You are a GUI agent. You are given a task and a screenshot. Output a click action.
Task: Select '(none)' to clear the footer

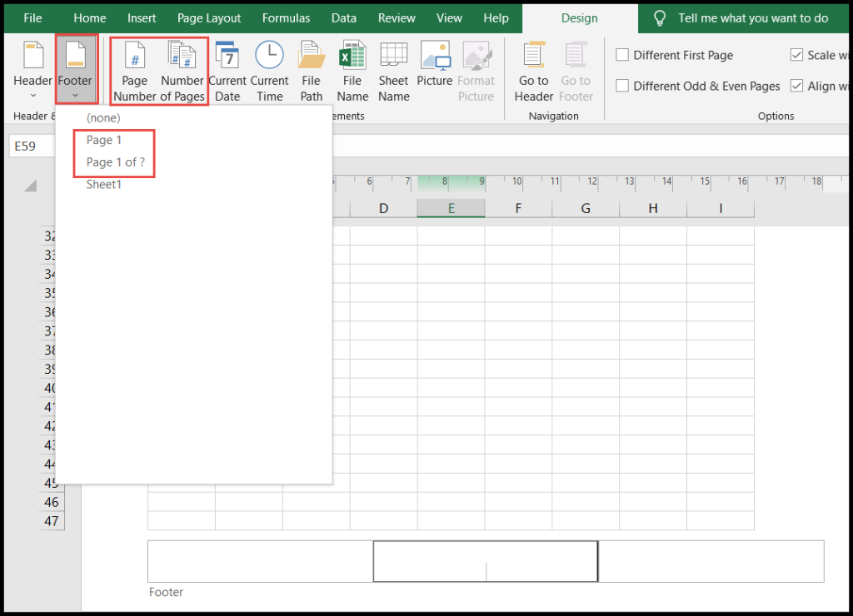pos(103,117)
